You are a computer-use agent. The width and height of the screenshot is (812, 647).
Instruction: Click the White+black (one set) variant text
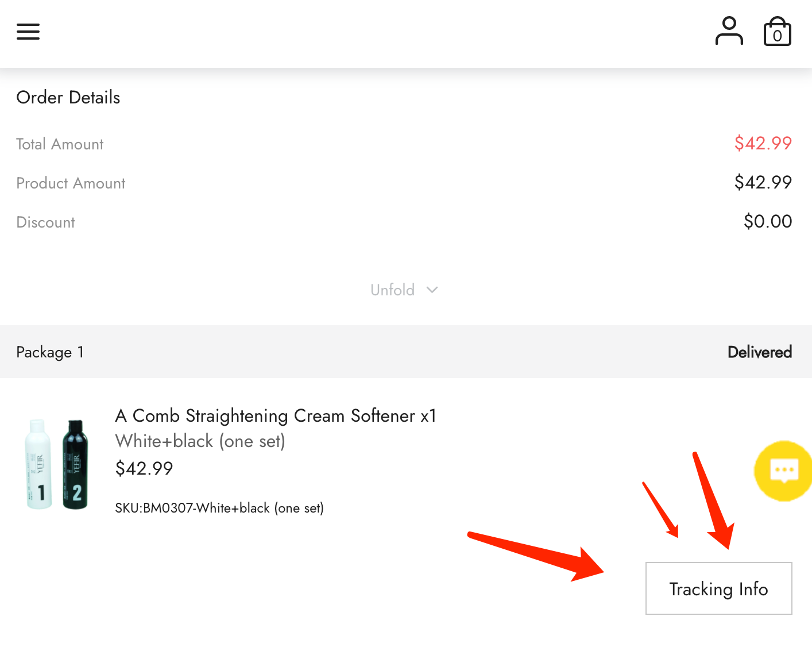click(200, 441)
